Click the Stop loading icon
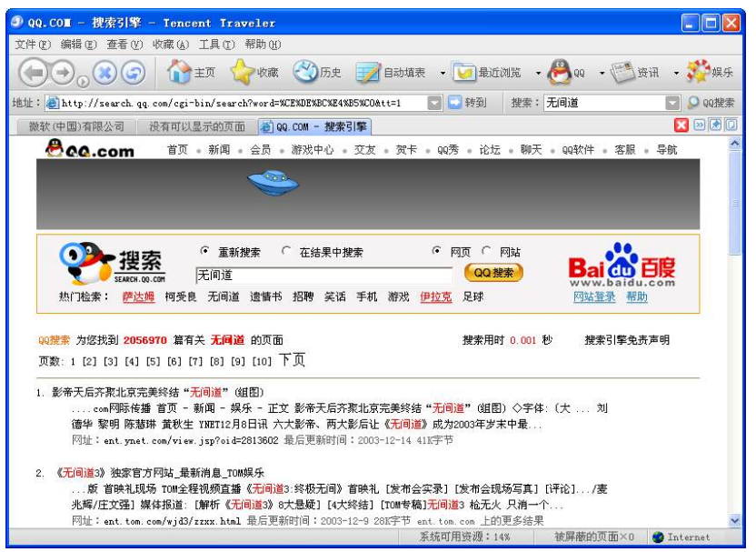Screen dimensions: 756x552 104,72
